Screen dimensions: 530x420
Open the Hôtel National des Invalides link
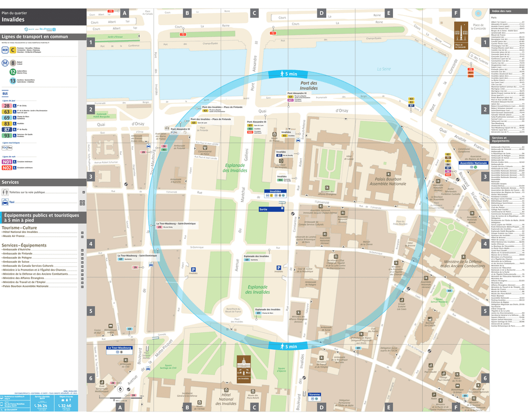coord(20,232)
